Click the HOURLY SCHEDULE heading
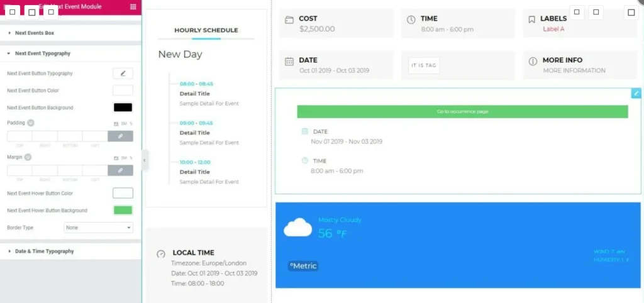Image resolution: width=644 pixels, height=303 pixels. pos(206,30)
